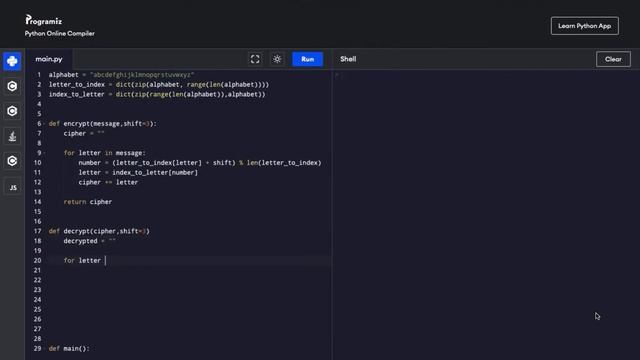640x360 pixels.
Task: Click the alphabet string on line 1
Action: [x=142, y=75]
